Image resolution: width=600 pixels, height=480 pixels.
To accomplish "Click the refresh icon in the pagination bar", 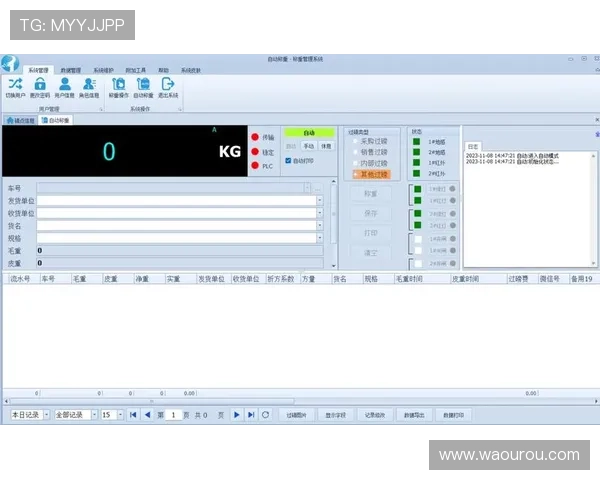I will (x=265, y=414).
